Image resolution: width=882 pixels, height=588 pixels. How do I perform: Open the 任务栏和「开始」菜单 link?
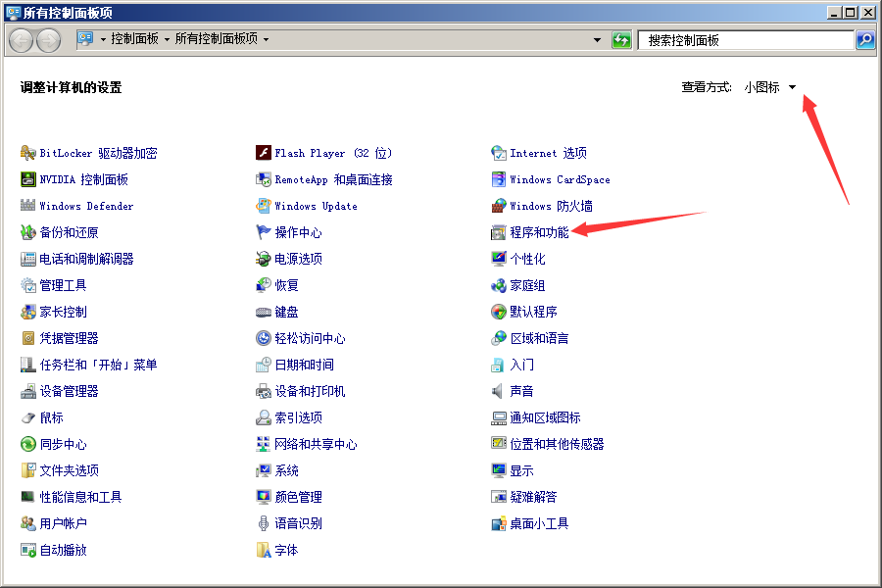point(98,365)
